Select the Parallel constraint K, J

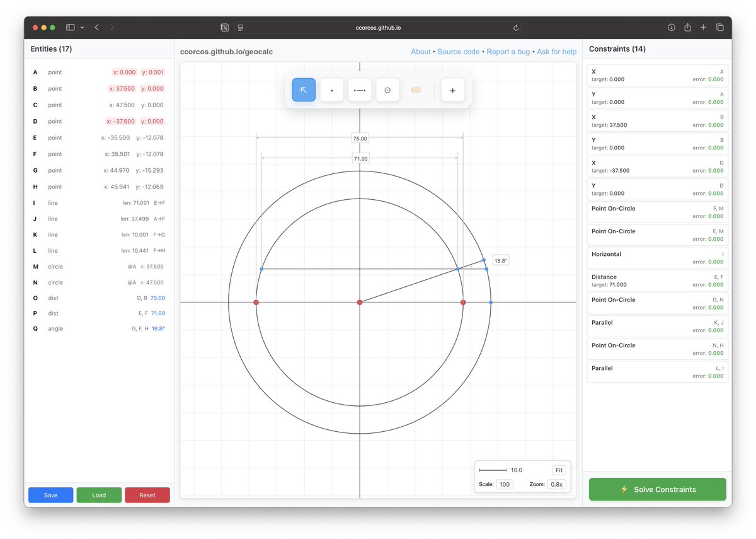657,326
